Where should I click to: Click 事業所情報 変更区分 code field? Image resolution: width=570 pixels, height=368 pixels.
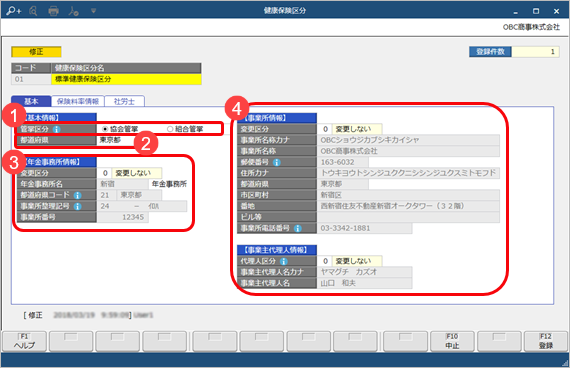(325, 129)
